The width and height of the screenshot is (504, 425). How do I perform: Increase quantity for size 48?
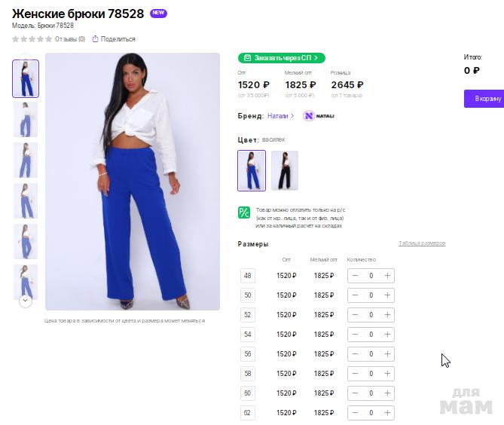pos(387,276)
